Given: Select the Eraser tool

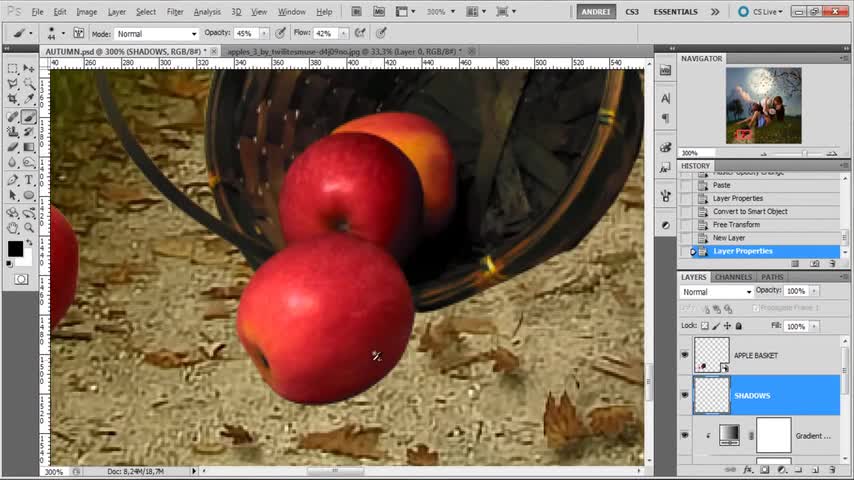Looking at the screenshot, I should 13,147.
